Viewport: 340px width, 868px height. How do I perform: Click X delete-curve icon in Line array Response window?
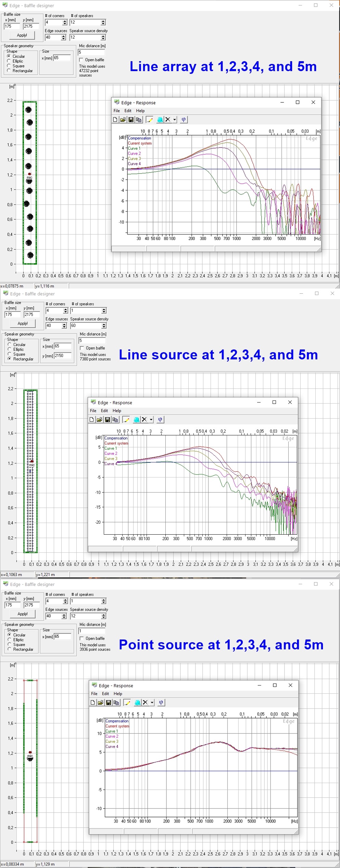168,119
